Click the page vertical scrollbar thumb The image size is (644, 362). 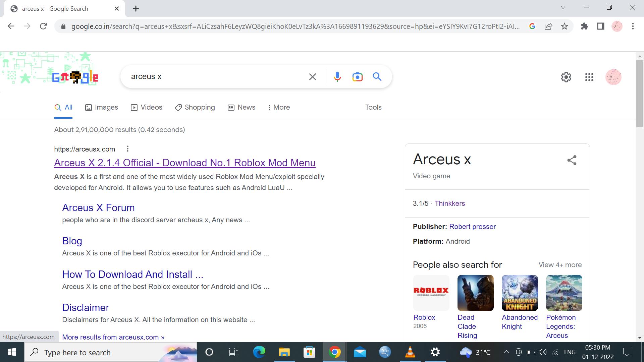tap(640, 94)
